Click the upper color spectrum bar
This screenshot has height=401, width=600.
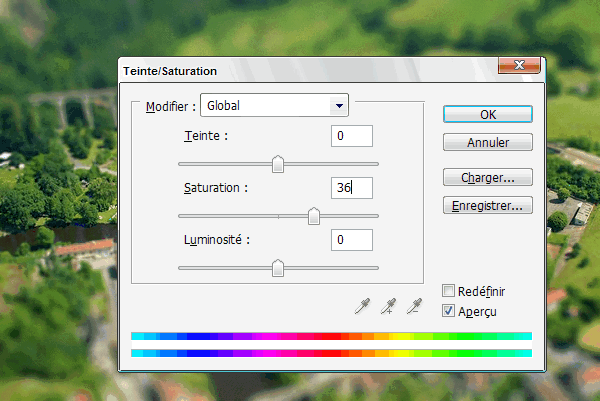pyautogui.click(x=331, y=336)
